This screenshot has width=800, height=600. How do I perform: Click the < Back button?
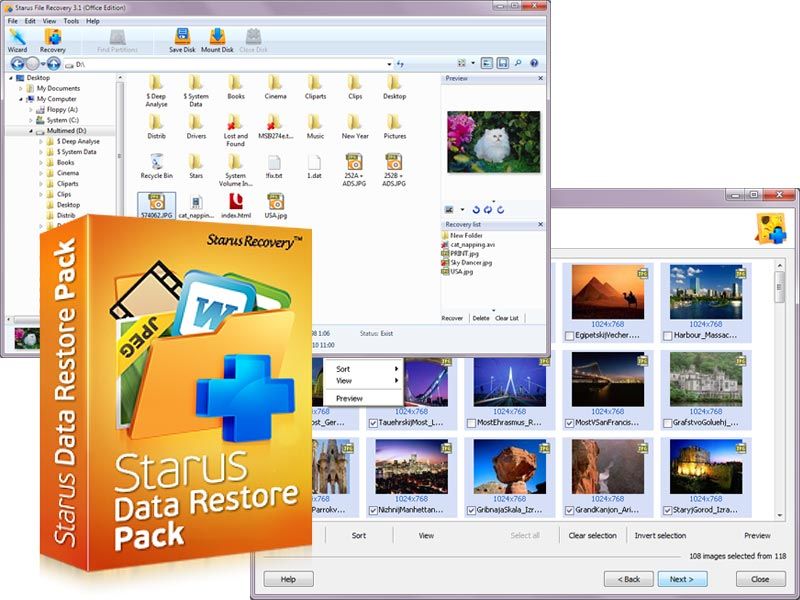click(629, 579)
